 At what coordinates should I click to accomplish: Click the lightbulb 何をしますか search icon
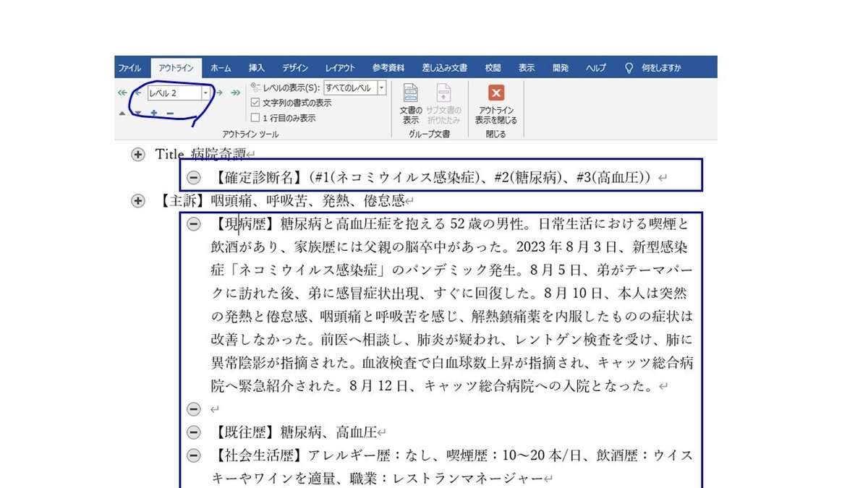(x=629, y=68)
